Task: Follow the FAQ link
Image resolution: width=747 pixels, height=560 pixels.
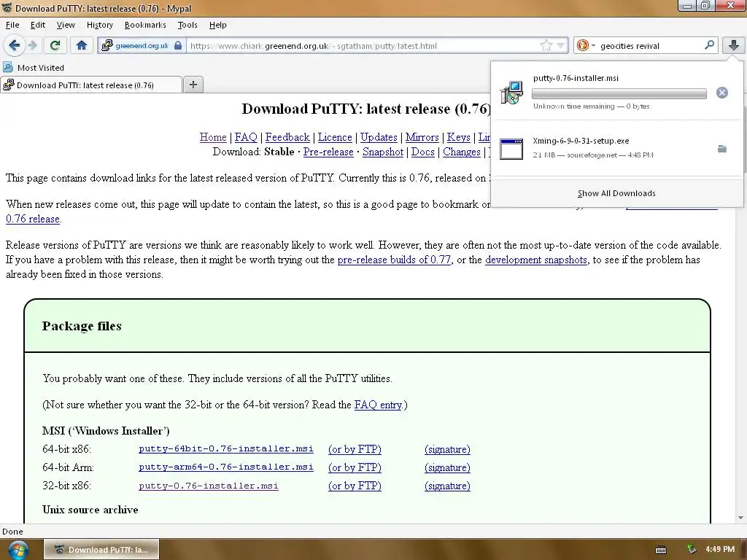Action: pos(246,137)
